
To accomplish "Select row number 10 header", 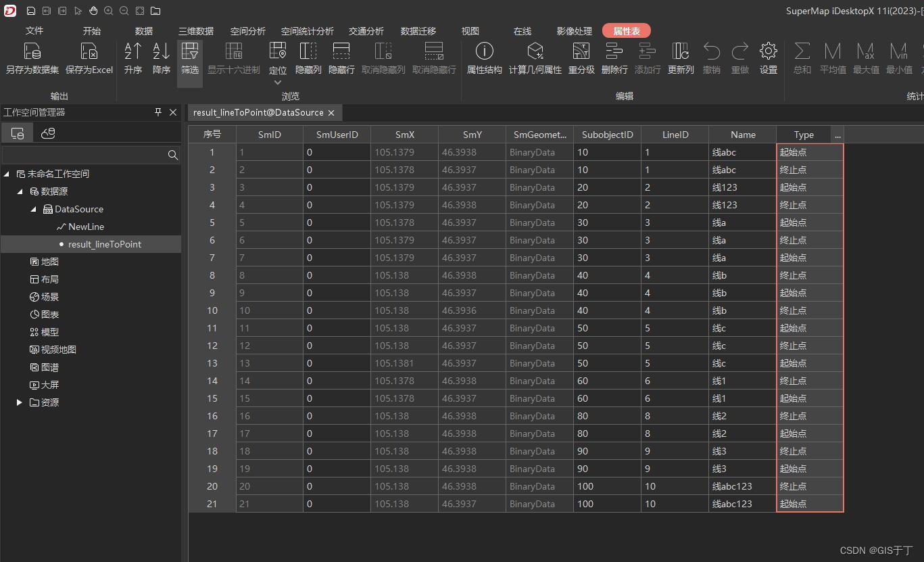I will (x=212, y=310).
